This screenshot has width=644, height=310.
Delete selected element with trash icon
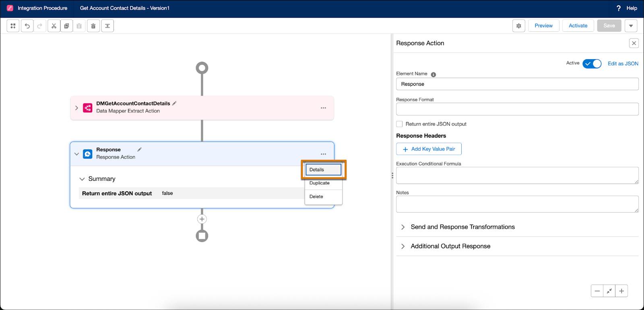click(x=93, y=26)
